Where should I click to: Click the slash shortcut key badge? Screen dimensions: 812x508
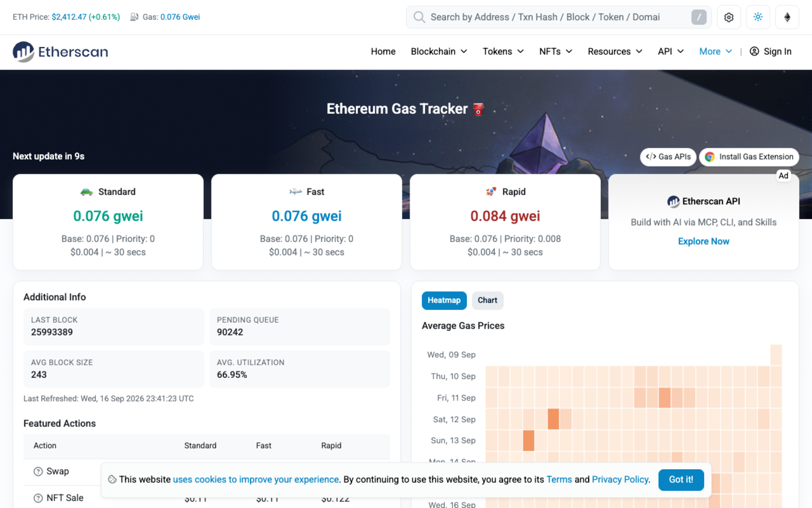[699, 17]
